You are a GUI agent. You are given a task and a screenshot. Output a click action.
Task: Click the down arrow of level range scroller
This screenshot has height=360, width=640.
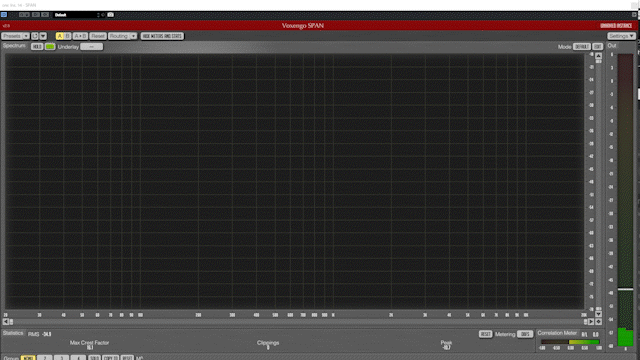(x=598, y=314)
